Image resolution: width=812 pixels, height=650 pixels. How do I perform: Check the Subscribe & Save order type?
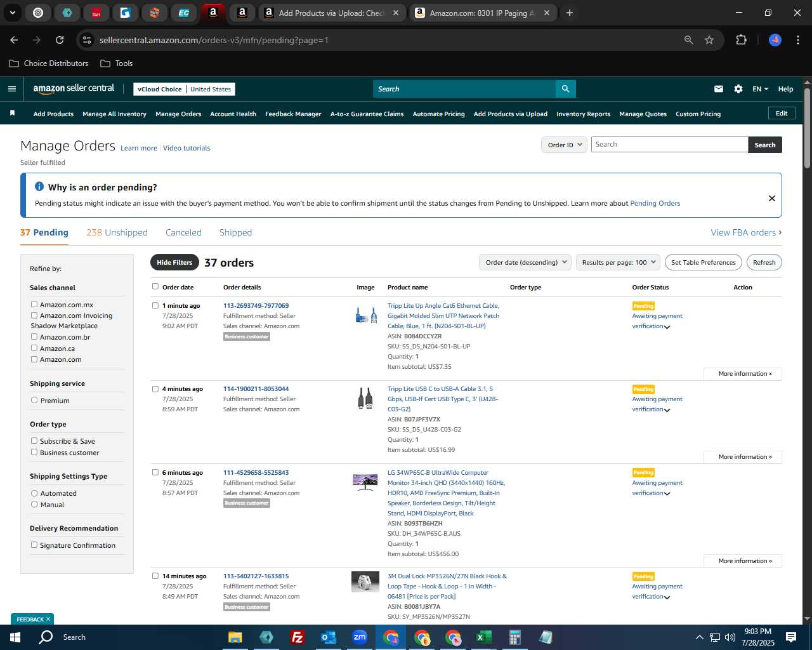point(34,441)
